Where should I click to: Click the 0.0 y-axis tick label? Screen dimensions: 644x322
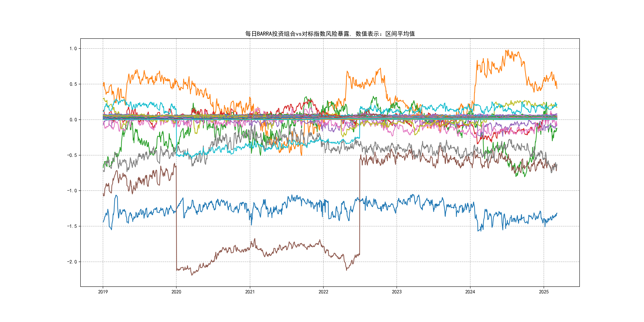[x=73, y=120]
